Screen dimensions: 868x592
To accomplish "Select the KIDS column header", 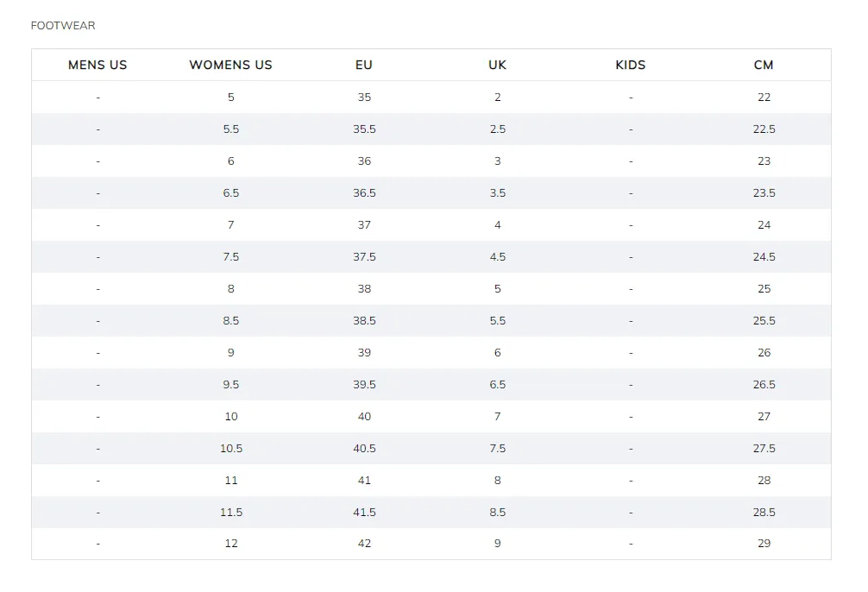I will 631,65.
